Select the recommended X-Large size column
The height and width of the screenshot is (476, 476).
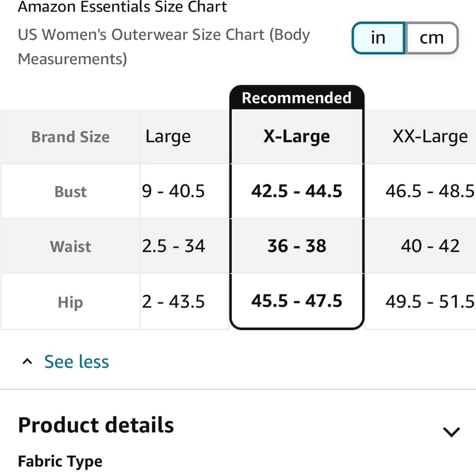click(x=297, y=136)
